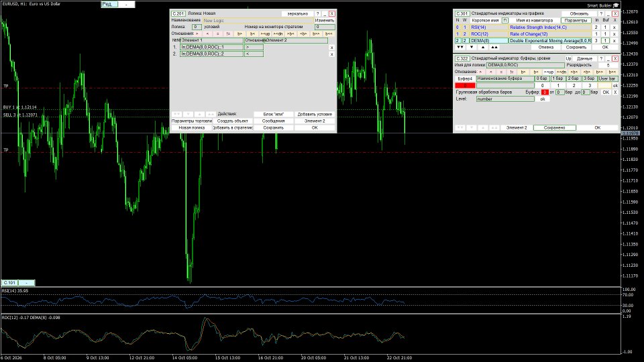Click the User bar input cell
The image size is (644, 362).
(604, 85)
